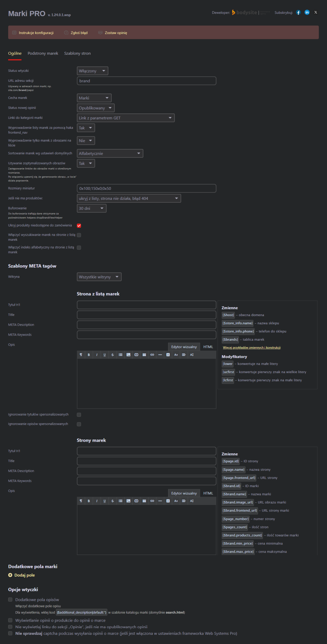Check the 'Dodatkowe pola opisów' option

(x=10, y=600)
